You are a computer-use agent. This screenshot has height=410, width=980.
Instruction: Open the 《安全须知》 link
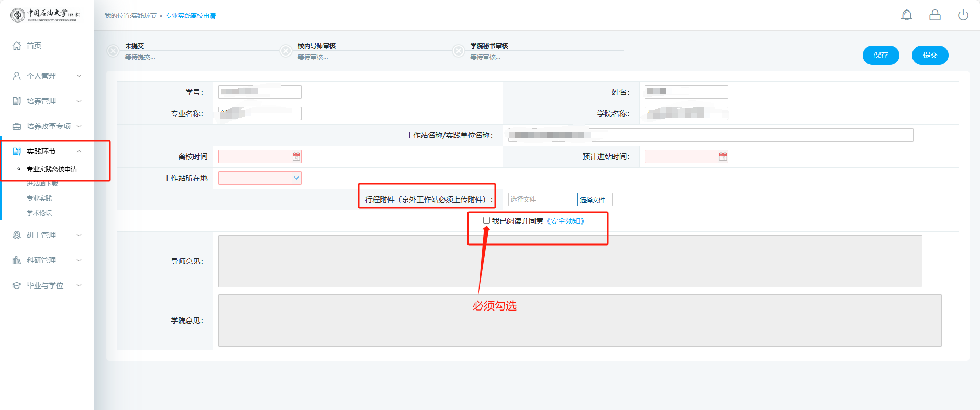pyautogui.click(x=565, y=221)
